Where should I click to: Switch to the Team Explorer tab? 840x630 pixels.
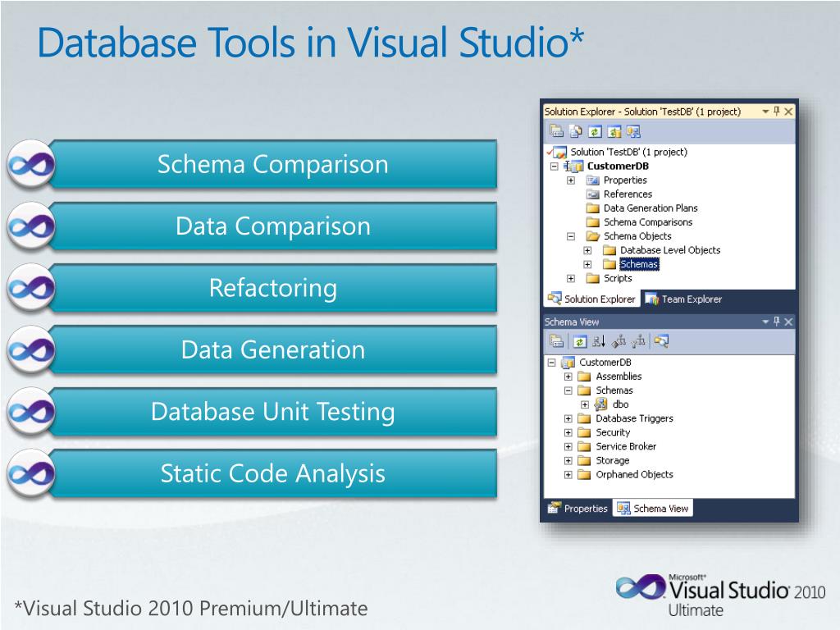point(683,299)
